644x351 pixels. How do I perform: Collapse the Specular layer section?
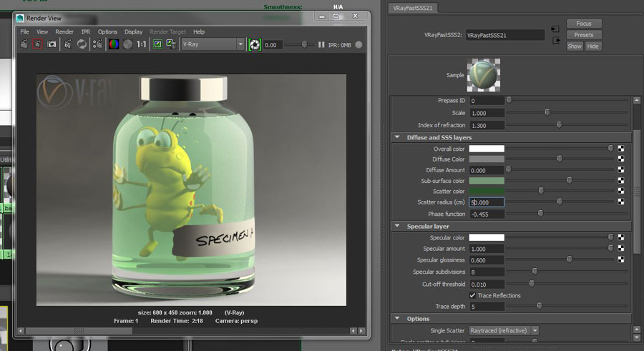click(397, 226)
